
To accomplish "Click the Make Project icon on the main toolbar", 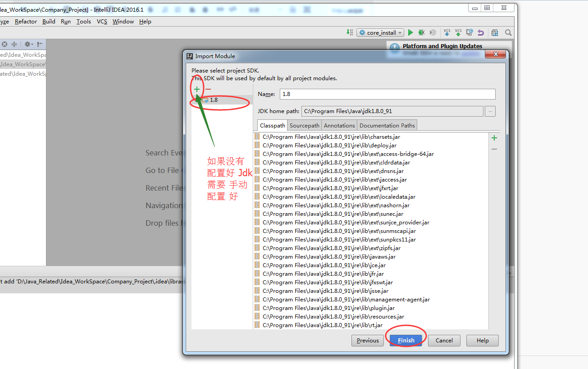I will 350,32.
